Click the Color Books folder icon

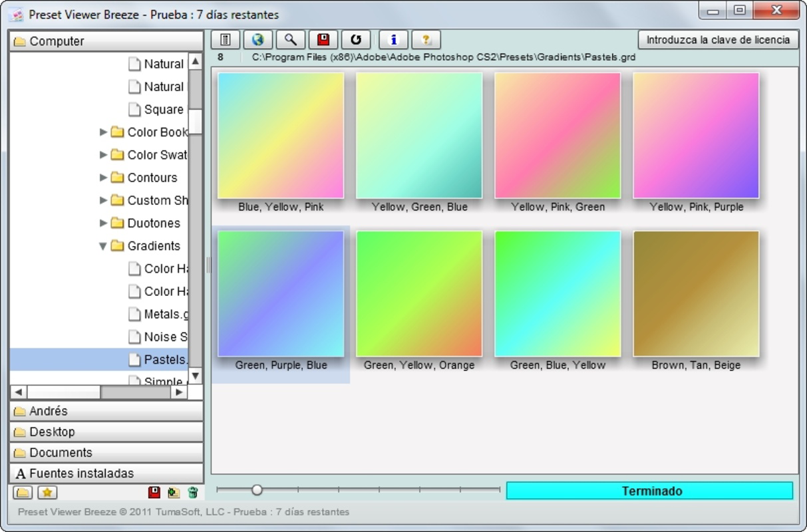click(117, 132)
